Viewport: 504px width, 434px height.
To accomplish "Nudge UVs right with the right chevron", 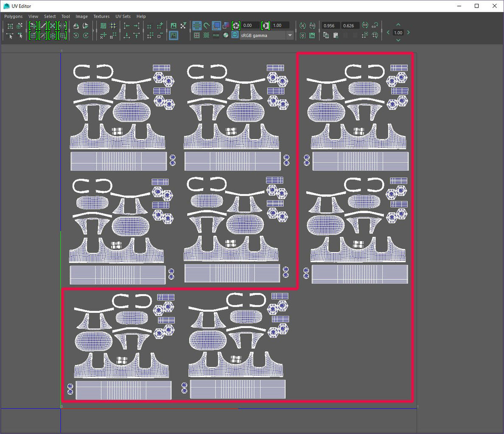I will (x=409, y=32).
